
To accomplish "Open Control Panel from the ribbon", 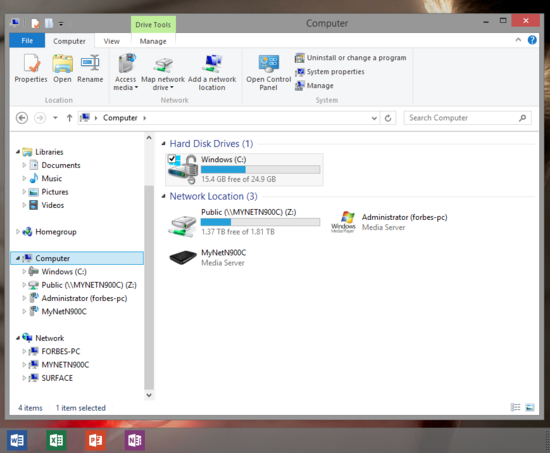I will point(268,73).
